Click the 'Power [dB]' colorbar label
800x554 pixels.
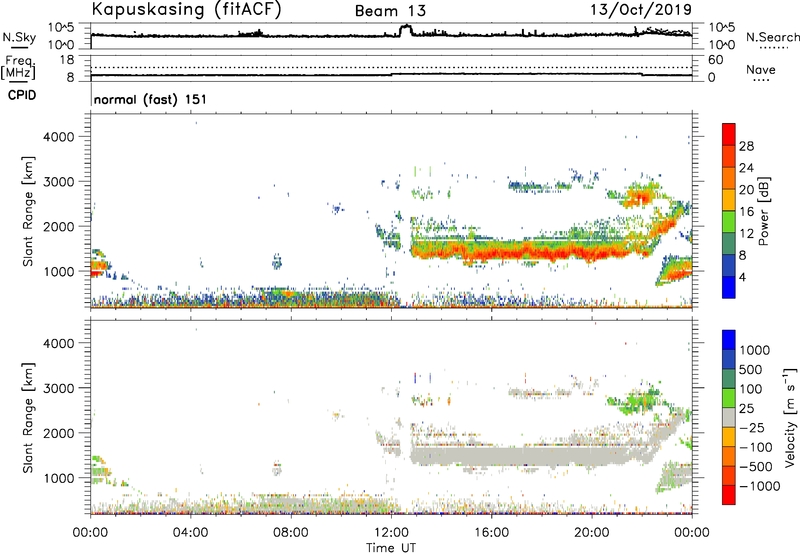click(763, 211)
